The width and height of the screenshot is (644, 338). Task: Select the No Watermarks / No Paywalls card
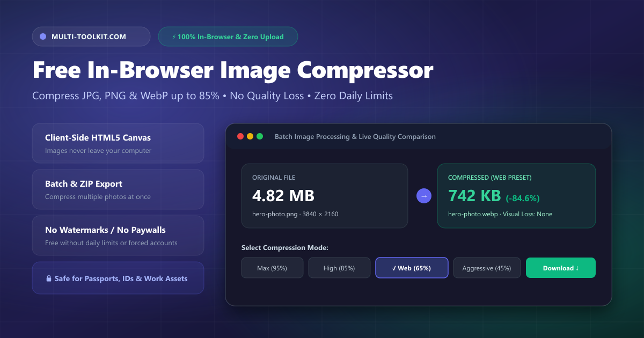tap(118, 236)
